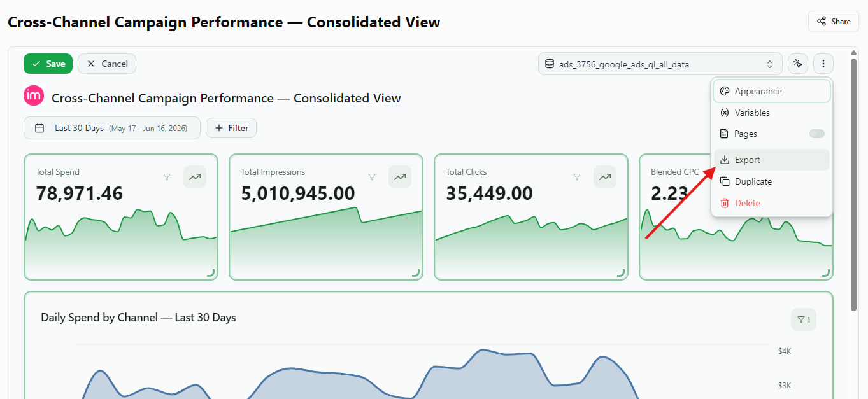Click the $3K axis label
The width and height of the screenshot is (868, 399).
[784, 386]
